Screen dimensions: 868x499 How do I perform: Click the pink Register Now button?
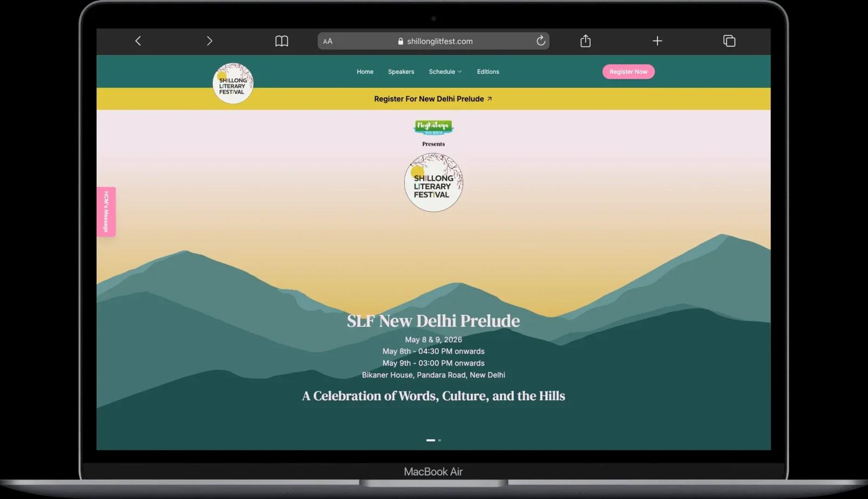pyautogui.click(x=628, y=72)
